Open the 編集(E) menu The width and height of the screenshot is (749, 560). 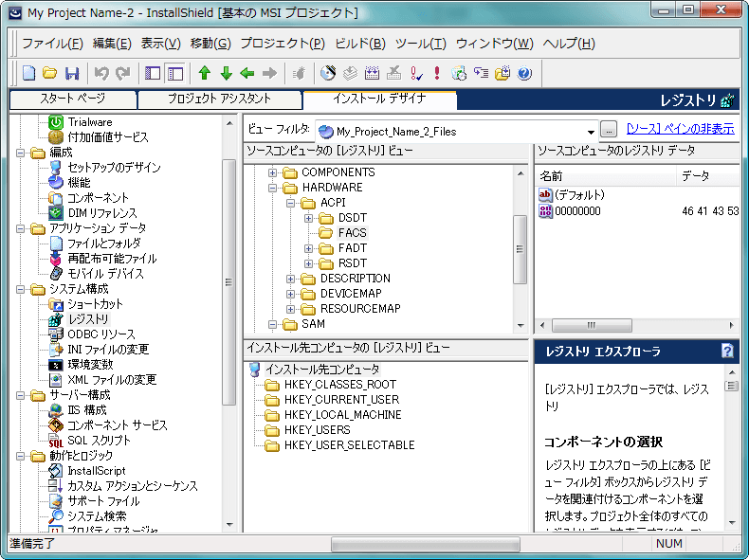pos(112,44)
